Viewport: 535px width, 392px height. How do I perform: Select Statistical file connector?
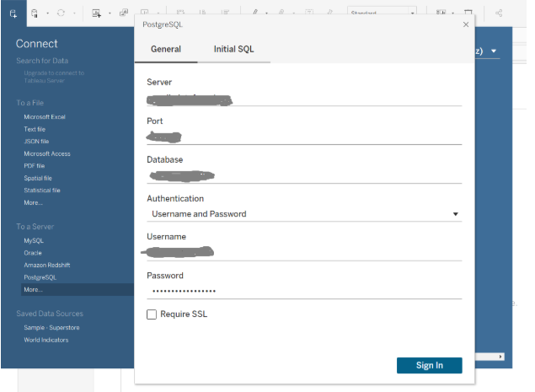click(42, 191)
